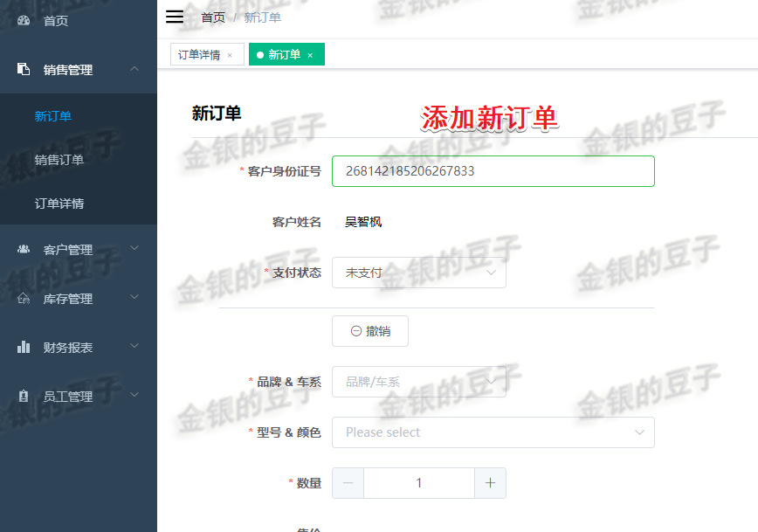The image size is (758, 532).
Task: Open the 型号 & 颜色 Please select dropdown
Action: pos(493,432)
